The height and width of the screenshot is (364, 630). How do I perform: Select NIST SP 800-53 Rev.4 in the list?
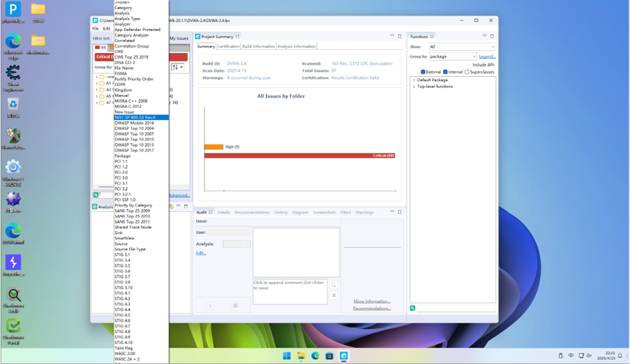click(x=141, y=117)
